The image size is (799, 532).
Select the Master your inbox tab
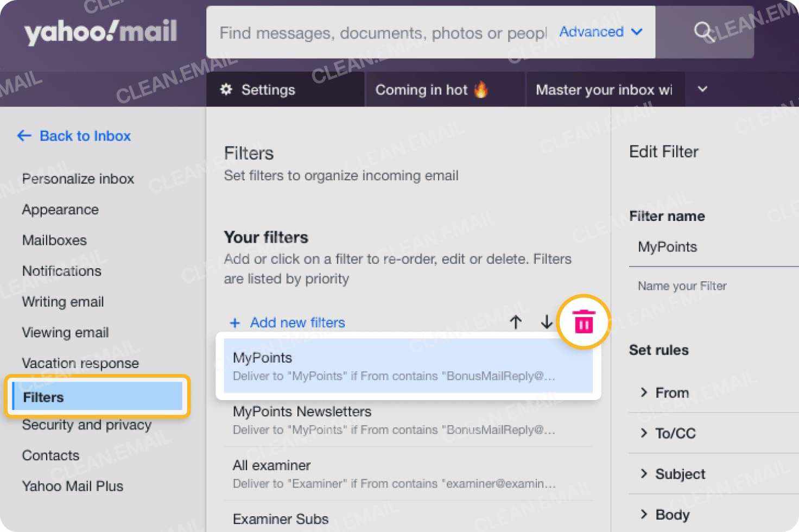tap(604, 90)
